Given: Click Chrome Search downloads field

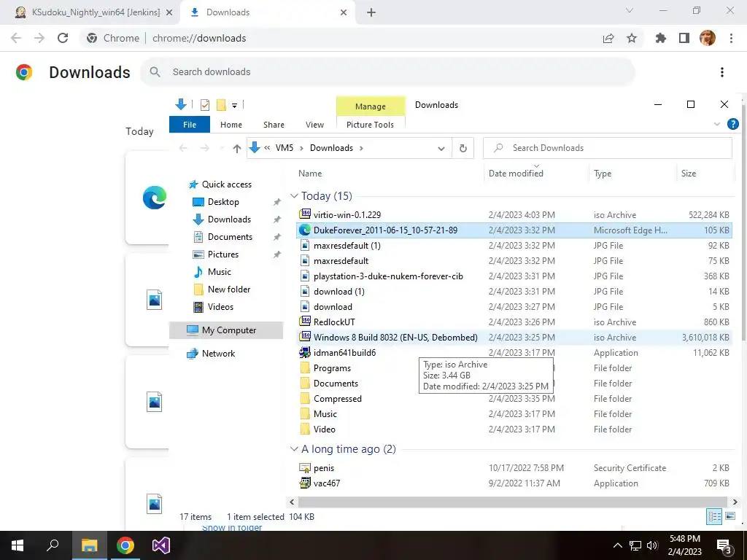Looking at the screenshot, I should click(x=387, y=72).
